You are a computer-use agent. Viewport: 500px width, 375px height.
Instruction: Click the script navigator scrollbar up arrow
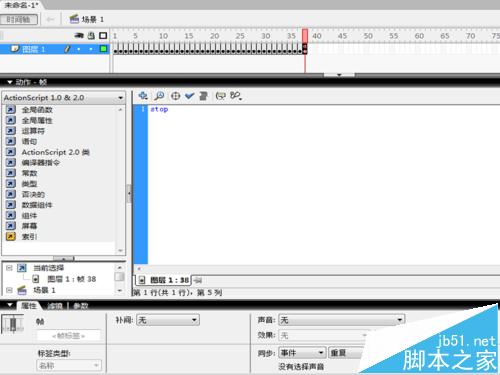(x=120, y=267)
